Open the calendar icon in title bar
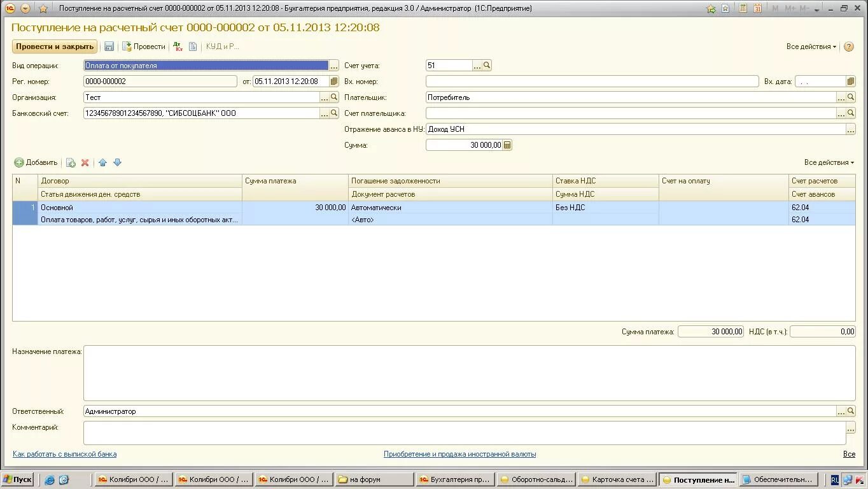 757,8
